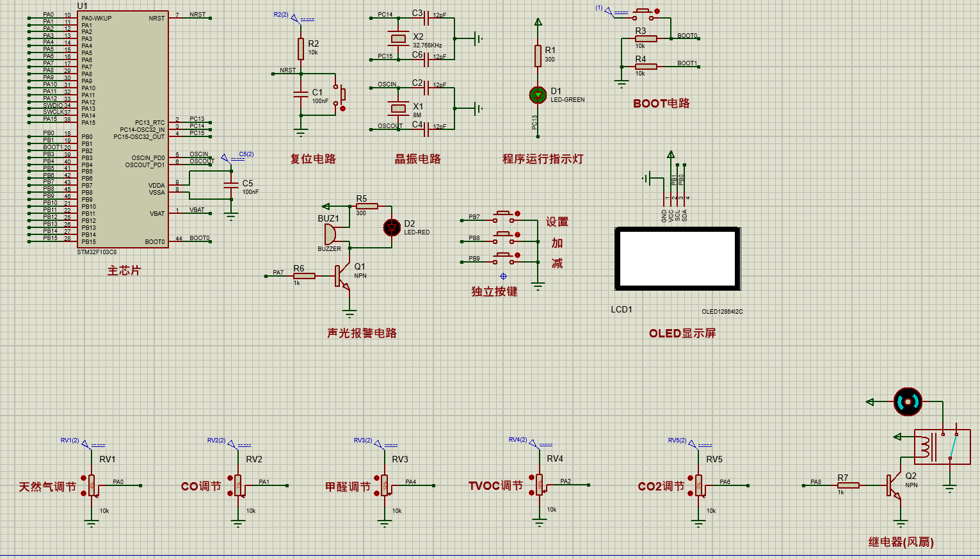
Task: Select resistor R1 300 ohm
Action: coord(538,56)
